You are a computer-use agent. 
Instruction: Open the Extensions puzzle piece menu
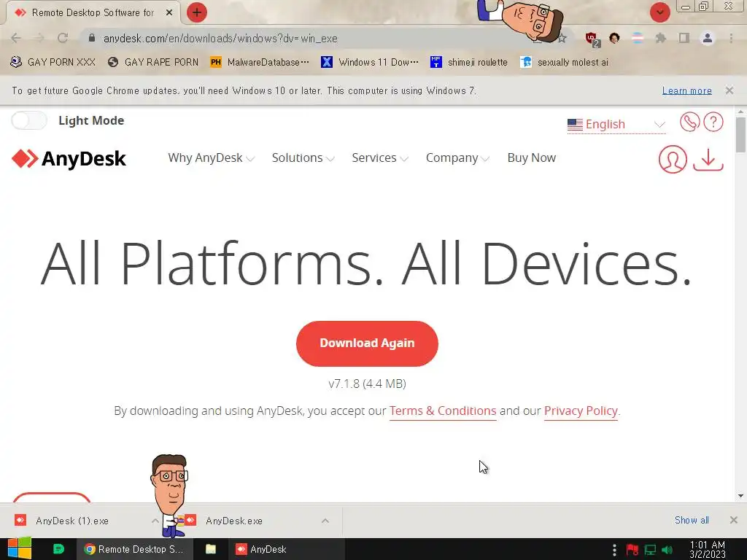(661, 38)
